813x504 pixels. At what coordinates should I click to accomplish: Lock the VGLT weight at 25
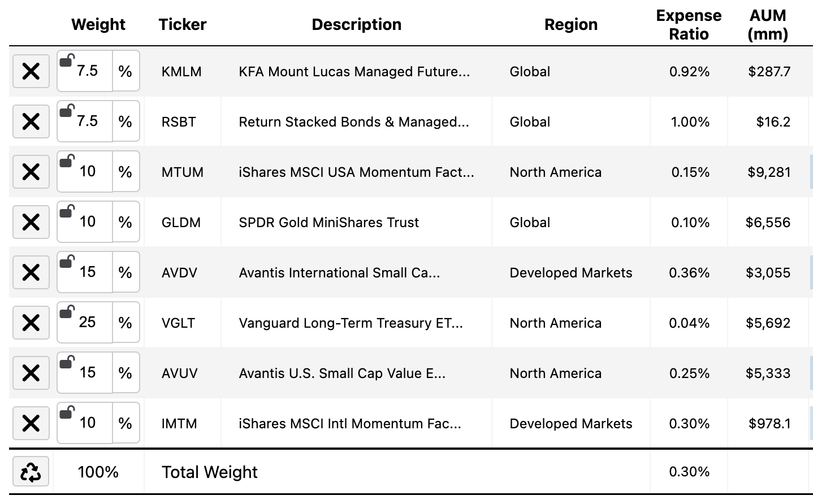(x=67, y=311)
